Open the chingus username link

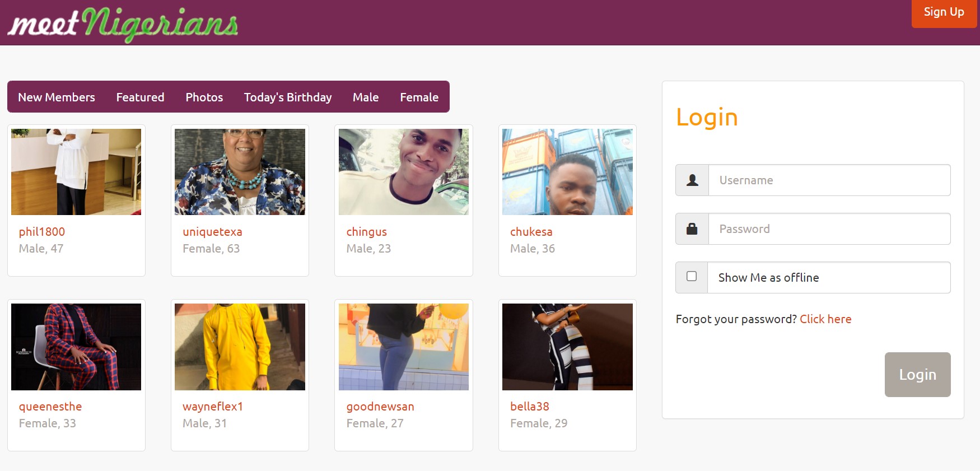pos(367,232)
